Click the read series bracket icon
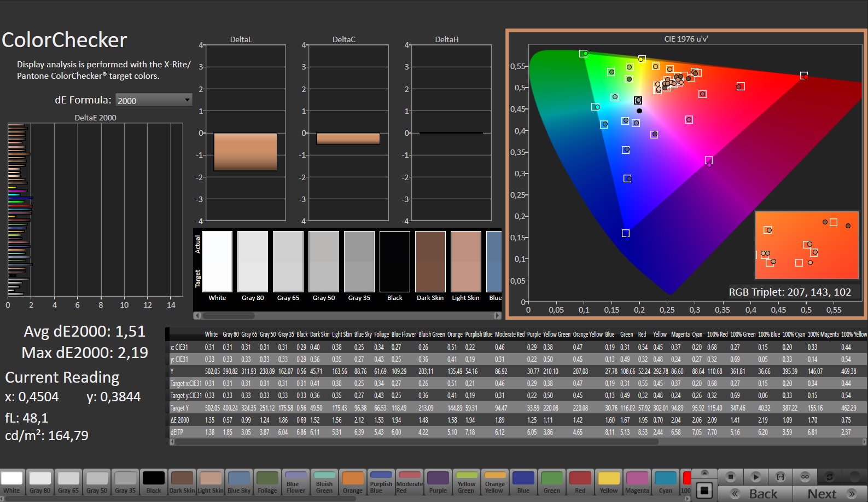The image size is (868, 502). 780,477
